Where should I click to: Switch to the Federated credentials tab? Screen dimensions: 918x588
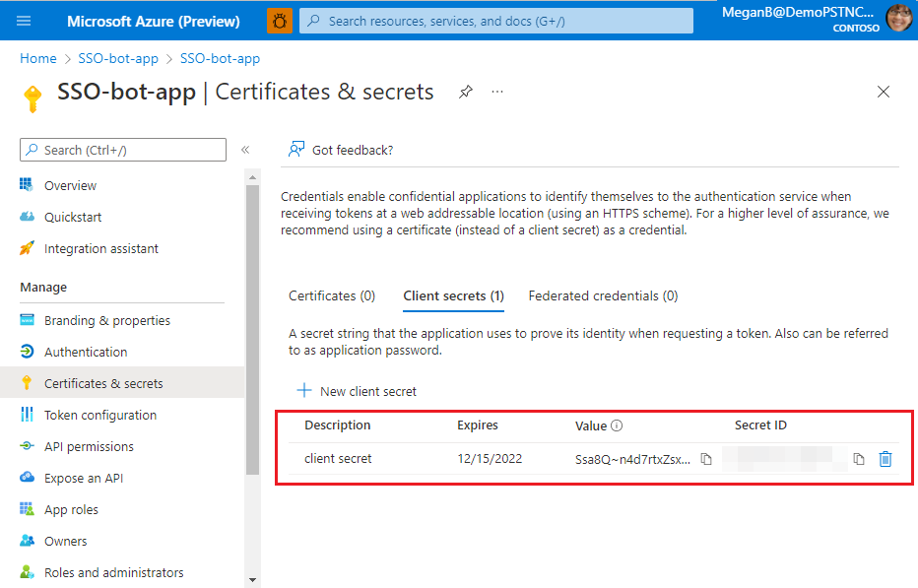point(603,295)
